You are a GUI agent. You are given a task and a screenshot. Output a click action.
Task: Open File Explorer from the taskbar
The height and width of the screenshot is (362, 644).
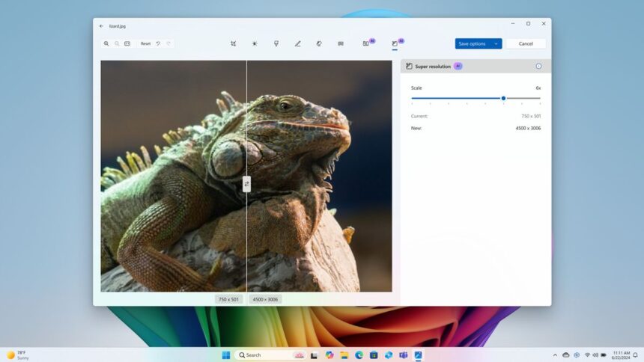click(344, 355)
